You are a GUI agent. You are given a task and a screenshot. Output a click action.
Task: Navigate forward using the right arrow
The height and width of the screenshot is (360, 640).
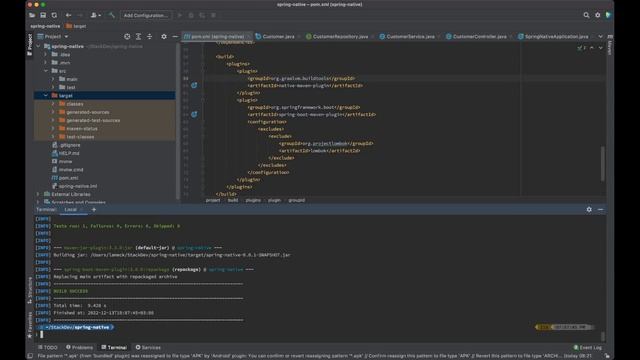click(x=80, y=15)
